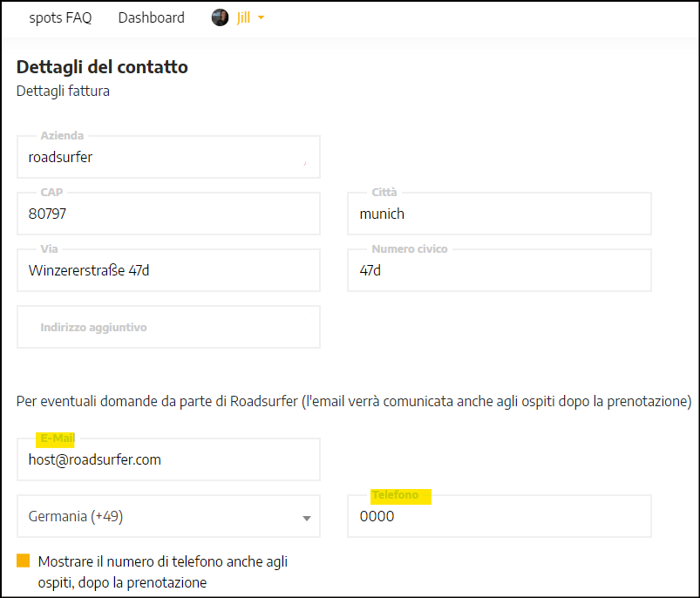The width and height of the screenshot is (700, 598).
Task: Focus the empty Indirizzo aggiuntivo field
Action: pos(168,327)
